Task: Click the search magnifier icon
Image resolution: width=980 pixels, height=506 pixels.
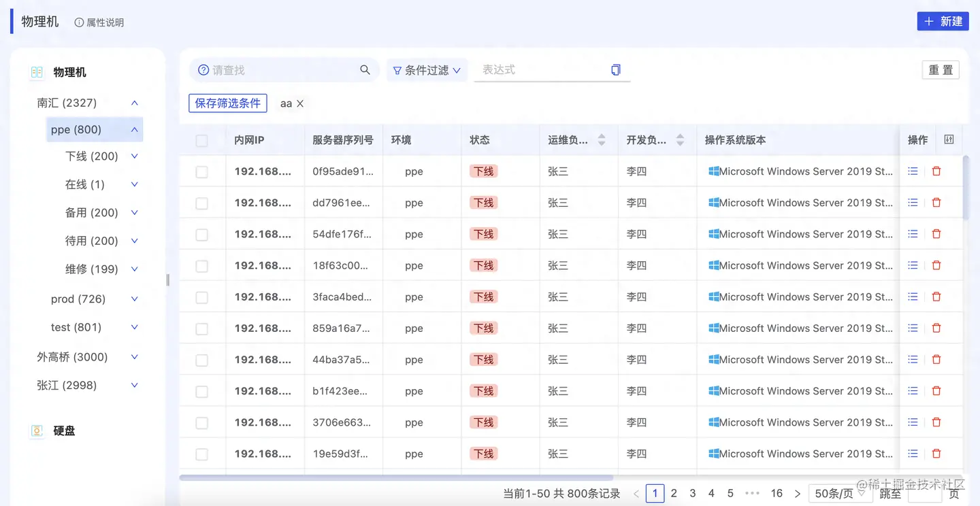Action: [365, 69]
